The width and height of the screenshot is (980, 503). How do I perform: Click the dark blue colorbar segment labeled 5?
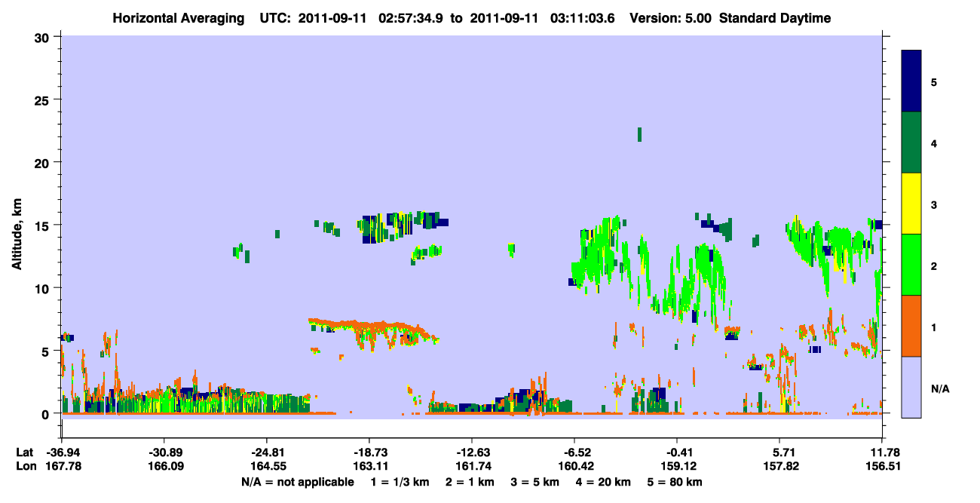click(x=911, y=81)
